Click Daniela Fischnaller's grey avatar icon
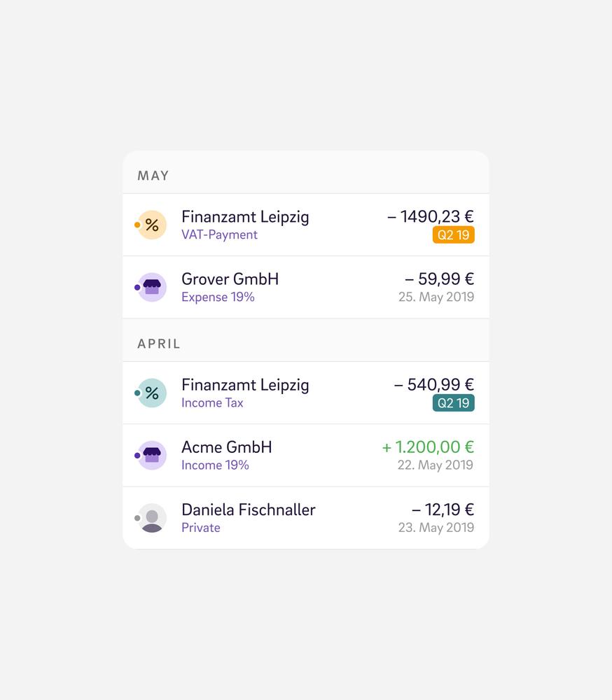This screenshot has height=700, width=612. coord(152,518)
